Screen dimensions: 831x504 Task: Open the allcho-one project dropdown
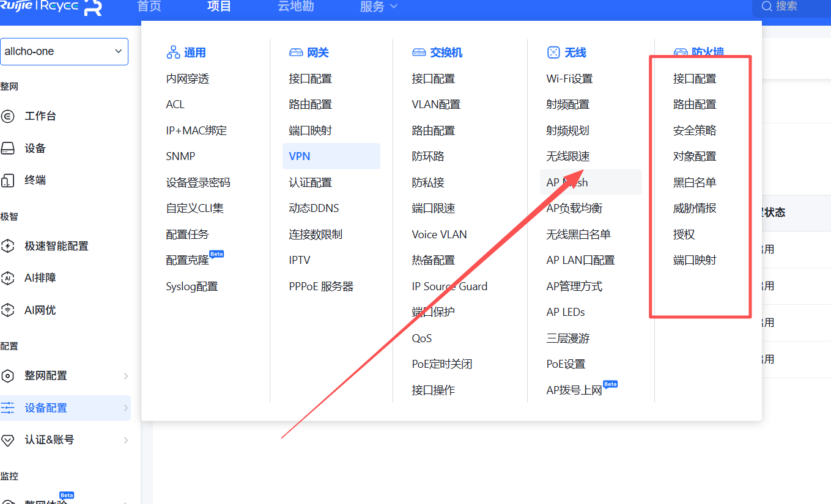click(64, 51)
